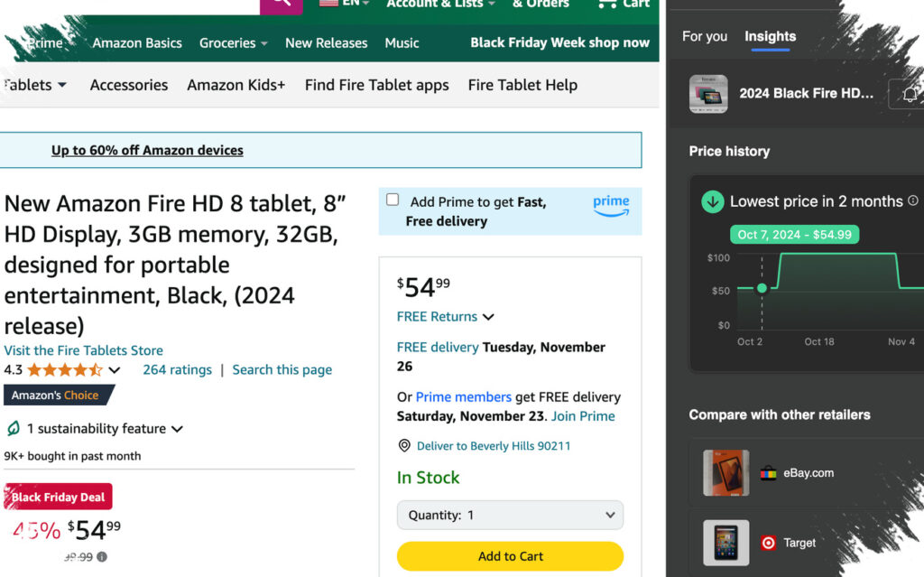
Task: Switch to the For you tab
Action: (705, 37)
